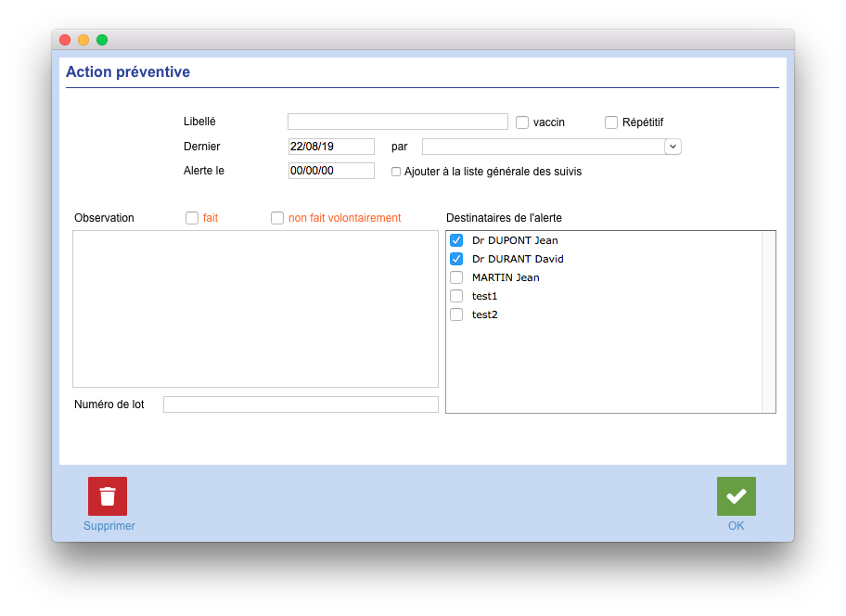Screen dimensions: 846x616
Task: Click the Alerte le date field
Action: pyautogui.click(x=331, y=171)
